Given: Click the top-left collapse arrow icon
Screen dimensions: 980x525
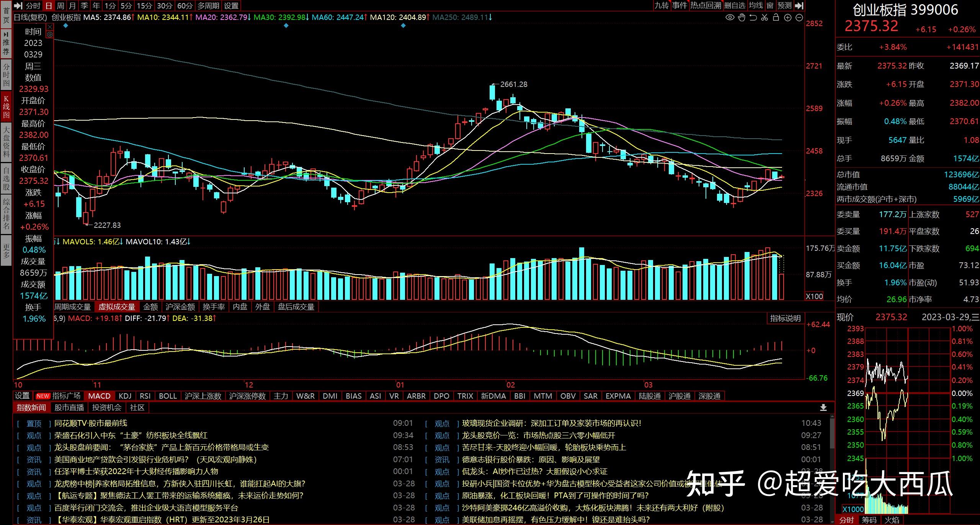Looking at the screenshot, I should pyautogui.click(x=18, y=6).
